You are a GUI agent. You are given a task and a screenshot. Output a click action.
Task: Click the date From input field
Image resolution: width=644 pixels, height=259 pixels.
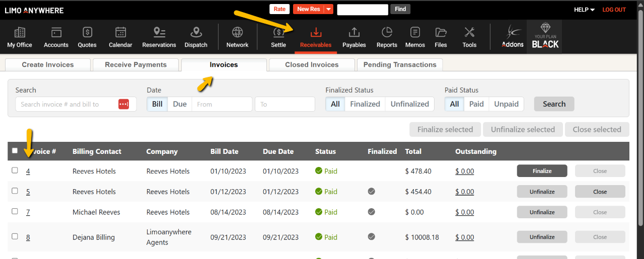(x=222, y=104)
